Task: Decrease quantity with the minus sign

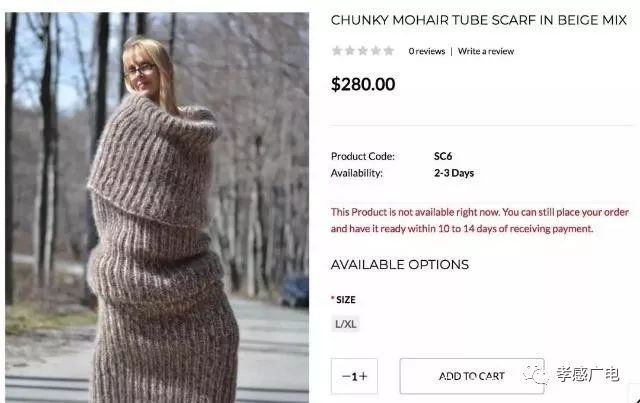Action: click(x=346, y=376)
